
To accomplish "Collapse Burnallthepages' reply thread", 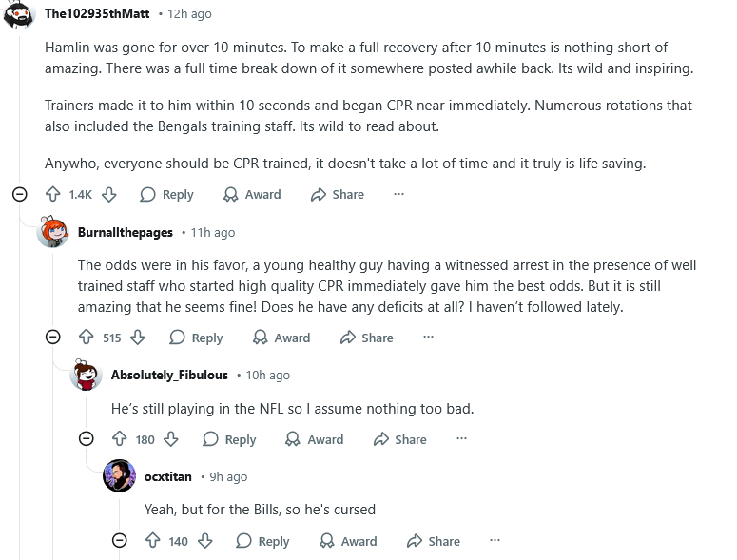I will tap(53, 338).
